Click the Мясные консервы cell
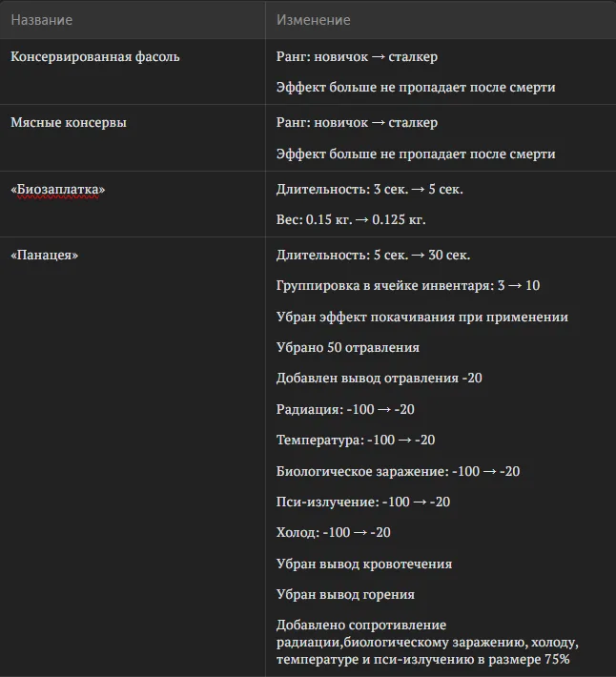This screenshot has height=677, width=616. click(x=69, y=122)
